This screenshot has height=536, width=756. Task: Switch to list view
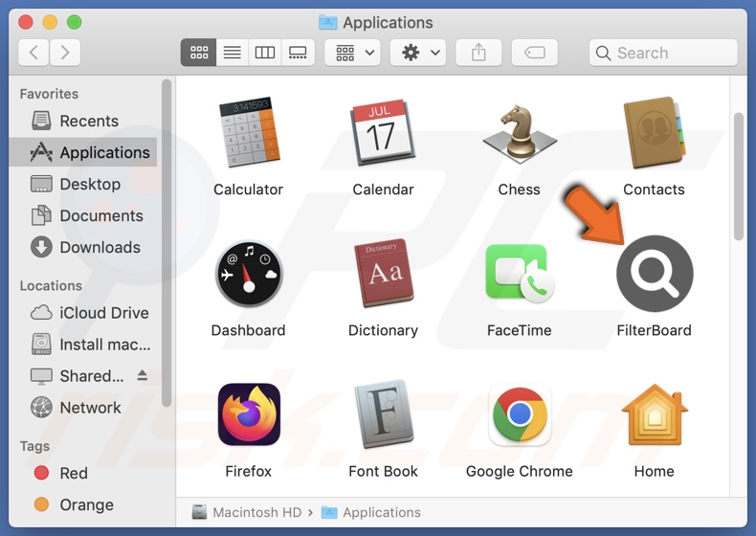tap(232, 52)
